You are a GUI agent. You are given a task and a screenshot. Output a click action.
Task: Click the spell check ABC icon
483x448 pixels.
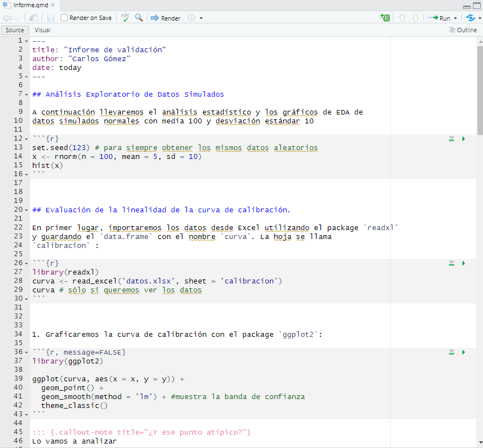point(126,18)
